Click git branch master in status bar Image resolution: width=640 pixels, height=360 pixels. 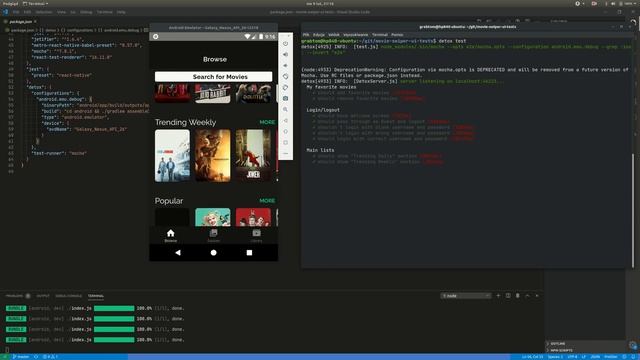[x=20, y=357]
